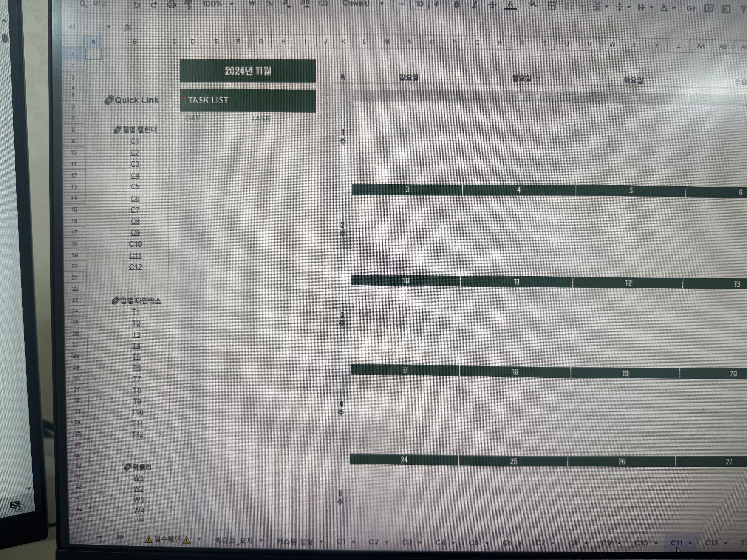
Task: Toggle Strikethrough formatting
Action: pyautogui.click(x=492, y=5)
